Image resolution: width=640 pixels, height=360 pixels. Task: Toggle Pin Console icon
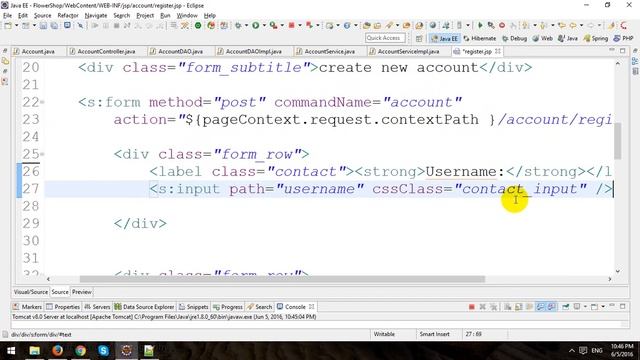pos(565,307)
